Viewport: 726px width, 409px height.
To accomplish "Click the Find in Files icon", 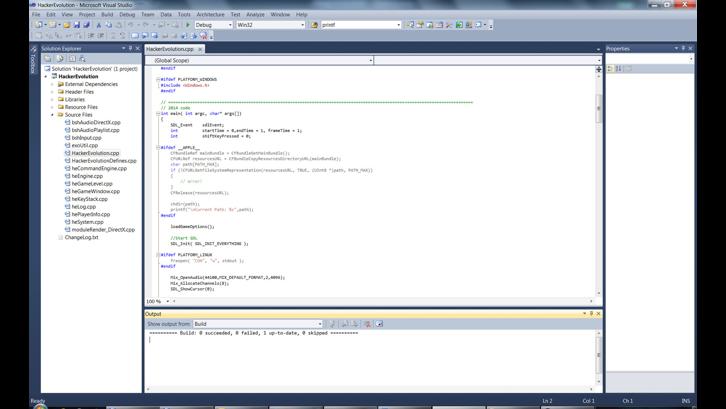I will point(314,25).
